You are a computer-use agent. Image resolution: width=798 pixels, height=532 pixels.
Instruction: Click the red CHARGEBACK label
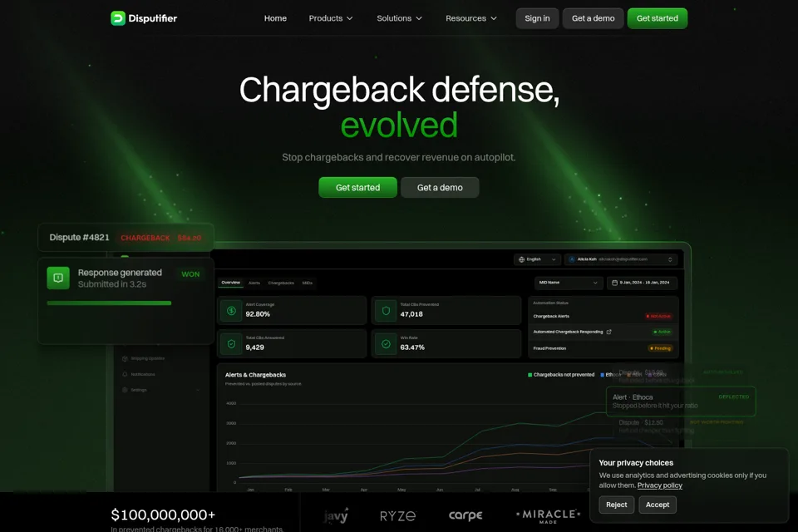point(145,238)
